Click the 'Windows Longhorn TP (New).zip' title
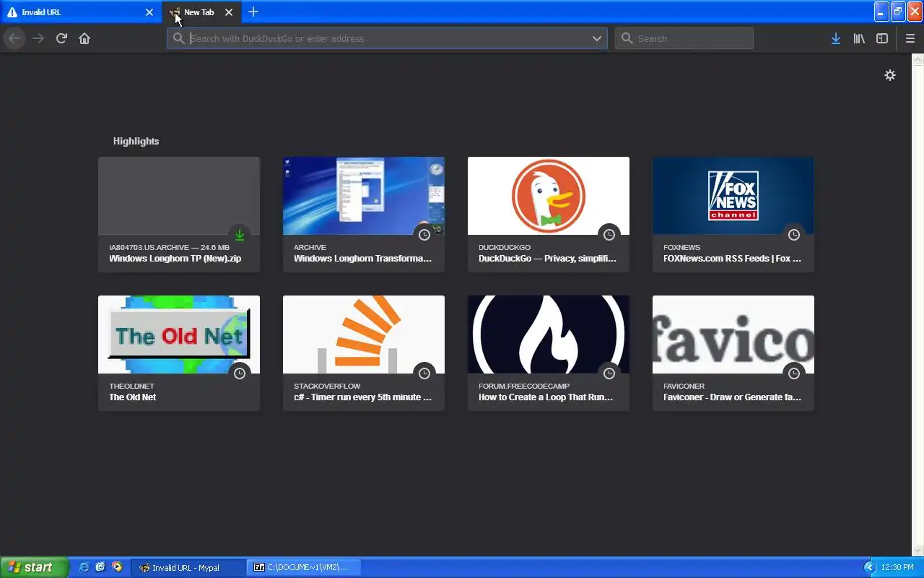The width and height of the screenshot is (924, 578). (175, 259)
